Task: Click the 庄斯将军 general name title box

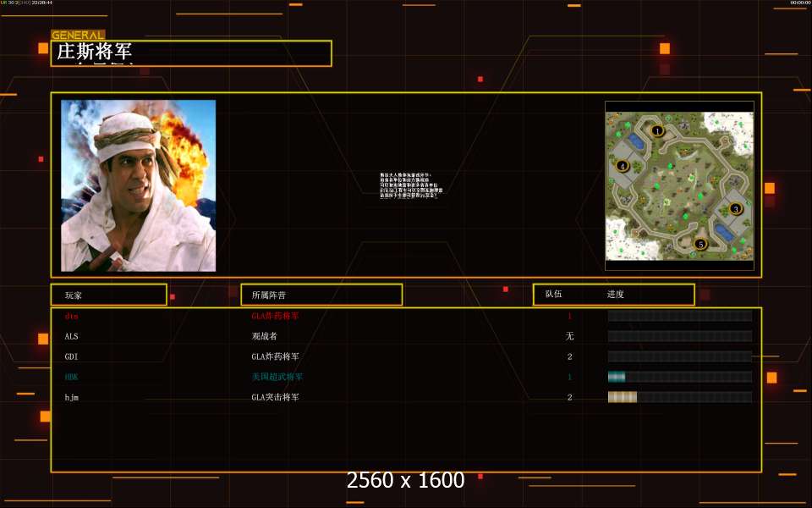Action: click(191, 53)
